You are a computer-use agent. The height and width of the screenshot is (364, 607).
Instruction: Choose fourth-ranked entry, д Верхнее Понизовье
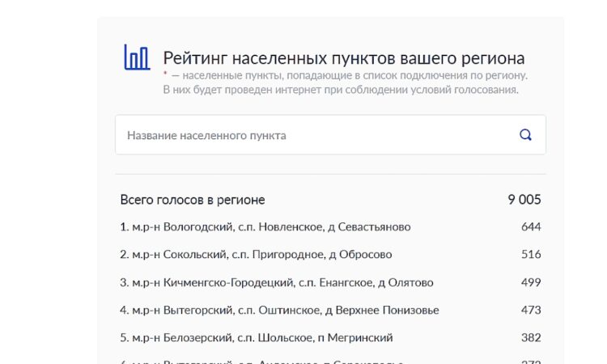pyautogui.click(x=279, y=310)
